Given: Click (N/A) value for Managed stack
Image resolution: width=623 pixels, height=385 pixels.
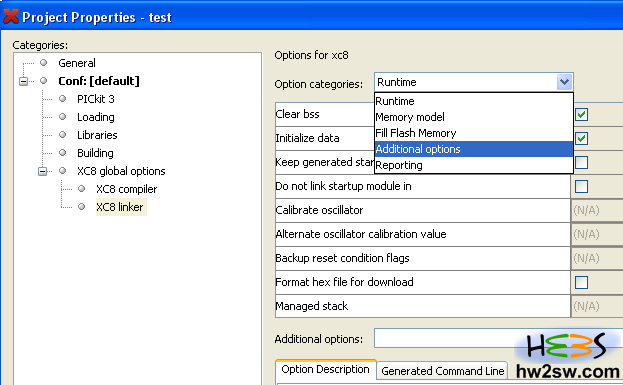Looking at the screenshot, I should tap(586, 306).
